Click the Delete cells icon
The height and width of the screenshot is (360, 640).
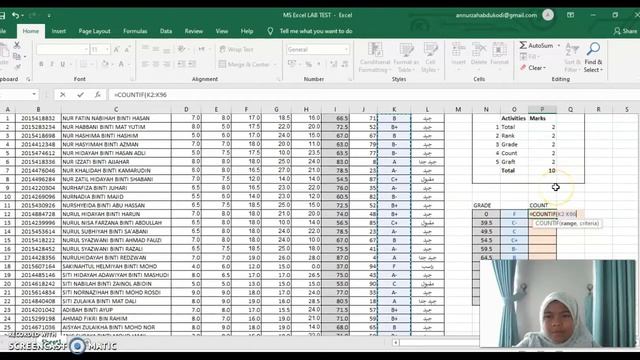(479, 50)
